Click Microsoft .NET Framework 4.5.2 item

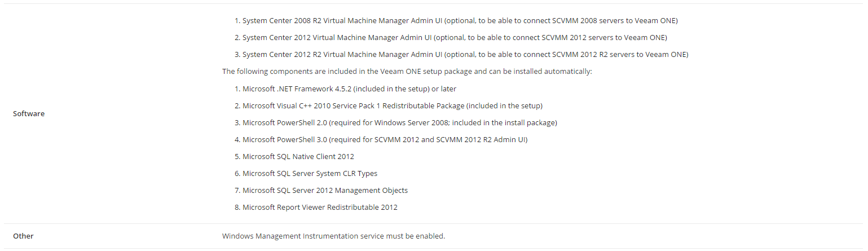[x=350, y=89]
